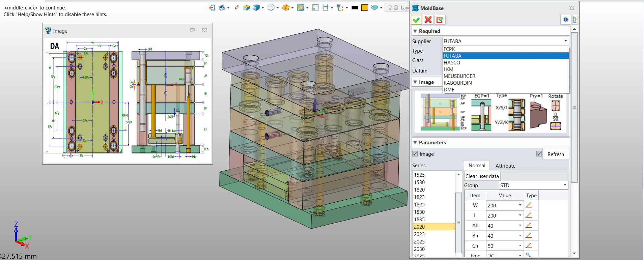Screen dimensions: 644x260
Task: Select series 1830 in the Series list
Action: (419, 212)
